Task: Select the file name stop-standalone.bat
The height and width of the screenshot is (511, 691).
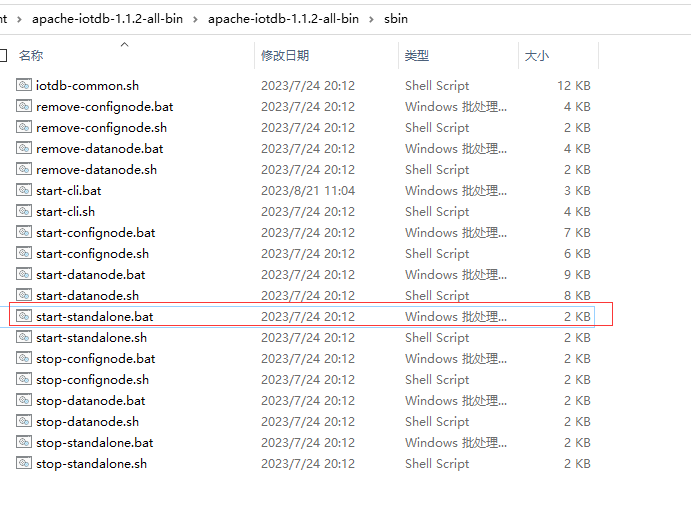Action: 95,443
